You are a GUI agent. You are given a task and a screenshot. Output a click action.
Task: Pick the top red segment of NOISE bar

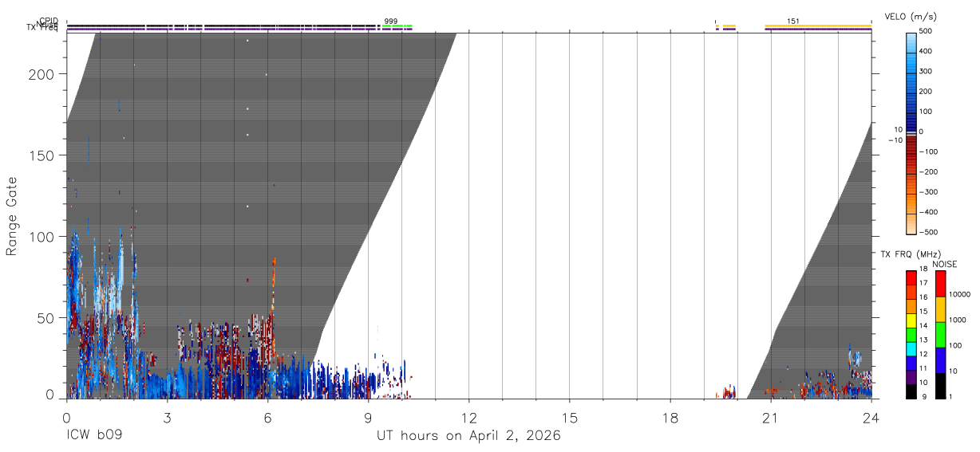click(x=939, y=284)
